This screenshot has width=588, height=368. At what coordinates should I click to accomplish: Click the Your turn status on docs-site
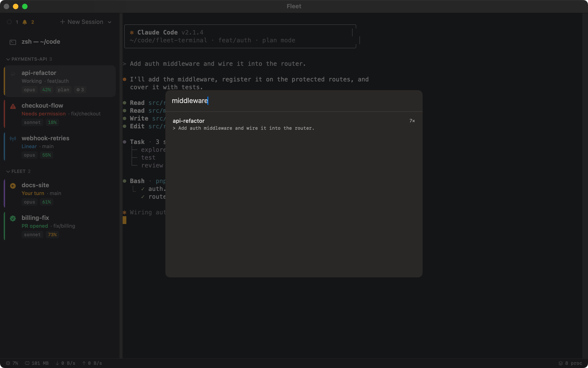(x=33, y=193)
